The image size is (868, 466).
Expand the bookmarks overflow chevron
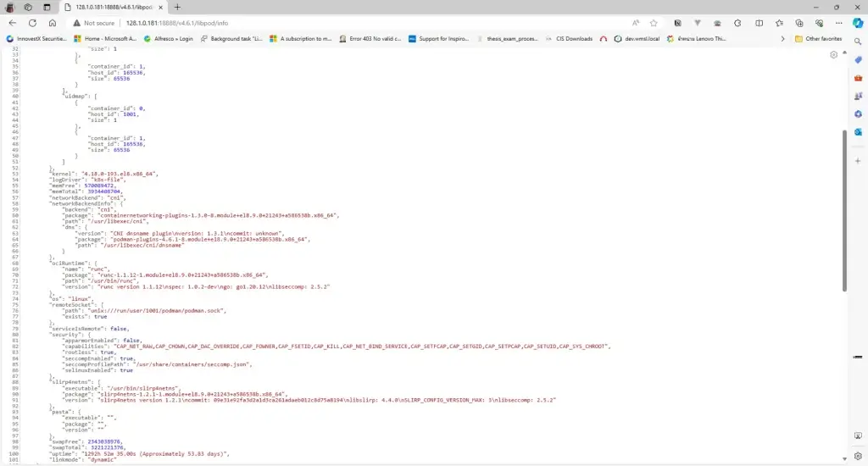(782, 39)
